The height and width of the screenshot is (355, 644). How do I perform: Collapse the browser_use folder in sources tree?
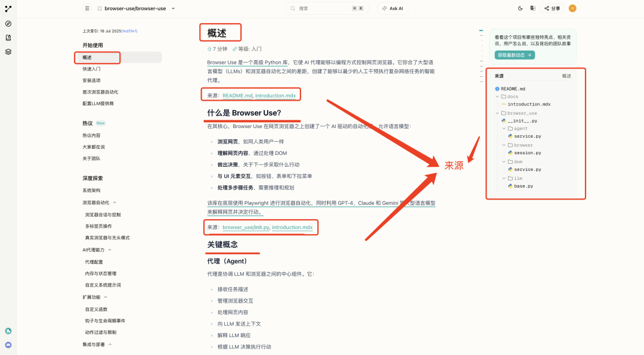pos(497,113)
